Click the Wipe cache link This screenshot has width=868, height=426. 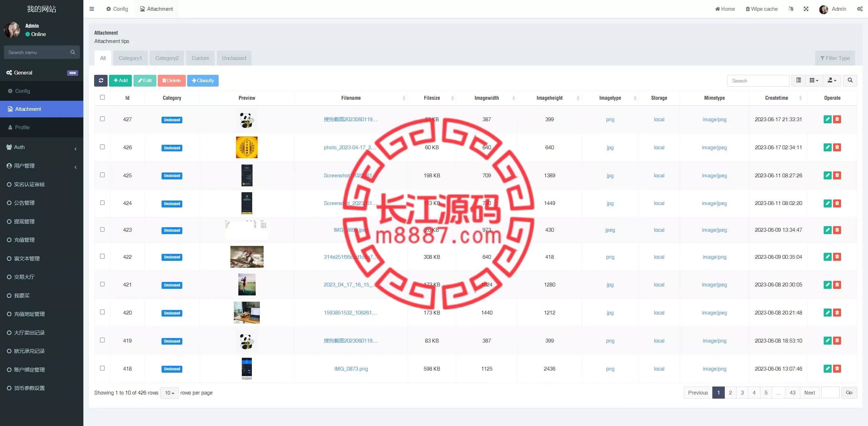(761, 9)
